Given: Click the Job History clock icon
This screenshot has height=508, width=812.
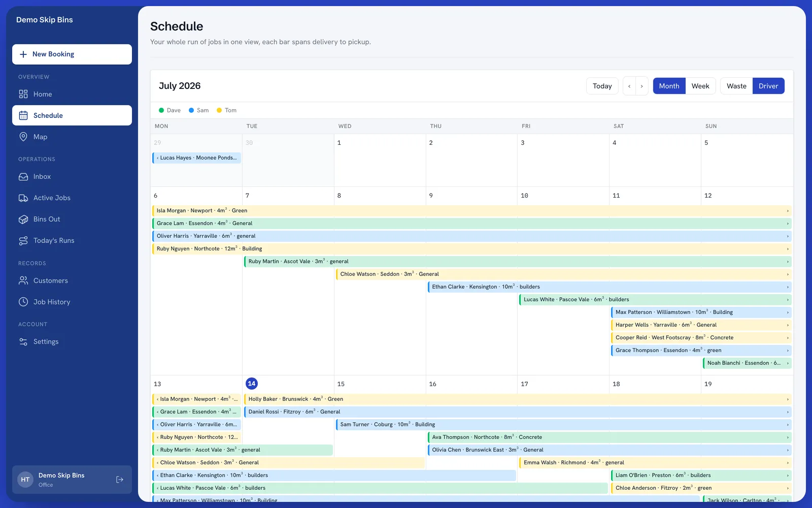Looking at the screenshot, I should click(x=23, y=302).
